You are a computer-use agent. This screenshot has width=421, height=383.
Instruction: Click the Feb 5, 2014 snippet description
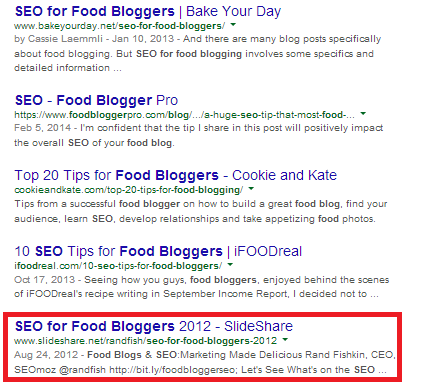click(199, 135)
